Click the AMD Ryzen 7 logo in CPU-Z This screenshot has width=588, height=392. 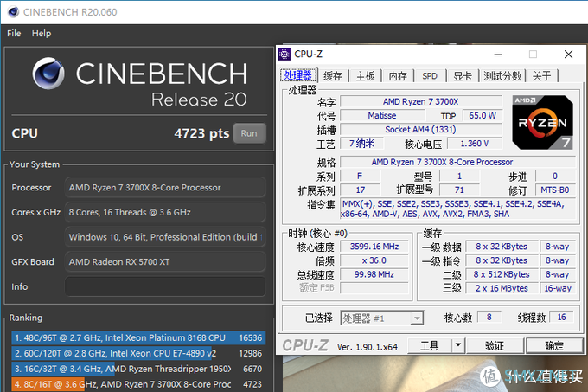[x=543, y=122]
